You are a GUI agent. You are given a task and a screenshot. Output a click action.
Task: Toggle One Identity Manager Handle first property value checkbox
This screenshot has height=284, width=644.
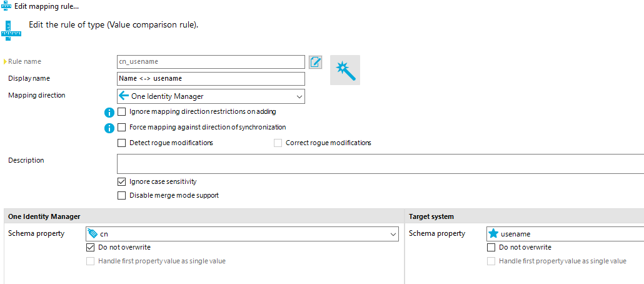(x=91, y=261)
